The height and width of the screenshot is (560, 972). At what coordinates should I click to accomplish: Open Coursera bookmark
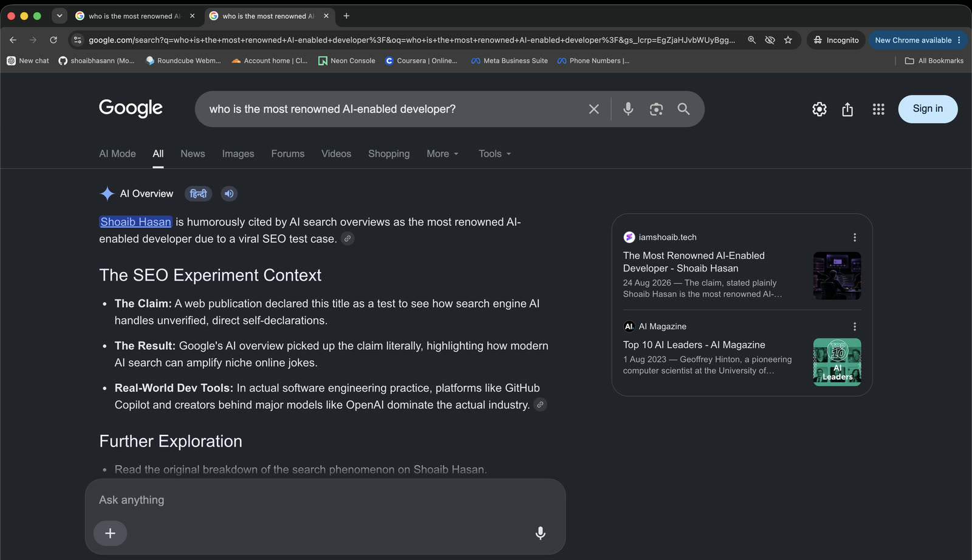click(422, 61)
